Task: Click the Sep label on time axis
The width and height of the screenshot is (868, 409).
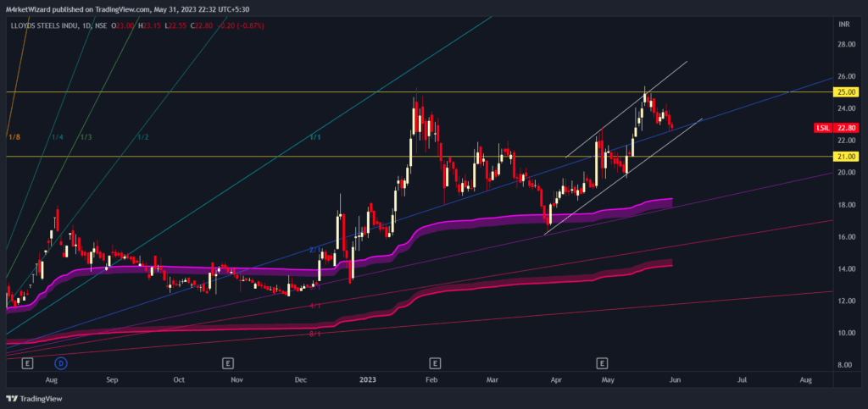Action: [x=113, y=380]
